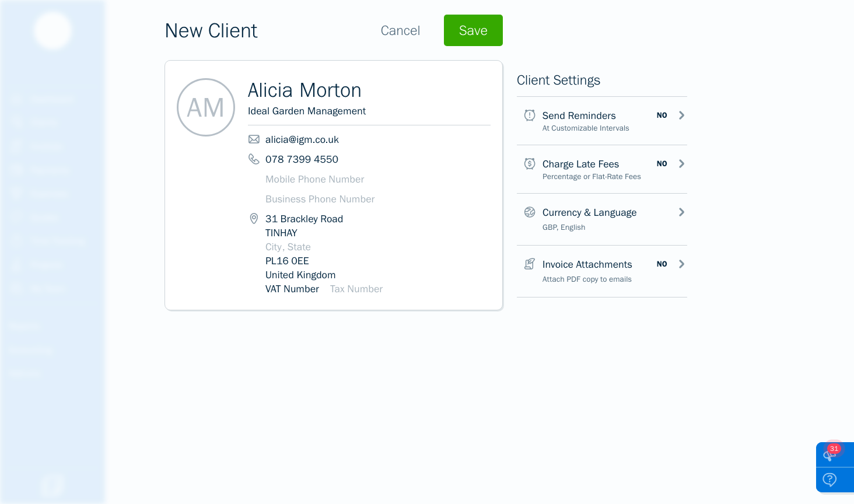This screenshot has width=854, height=504.
Task: Save the new client
Action: coord(473,30)
